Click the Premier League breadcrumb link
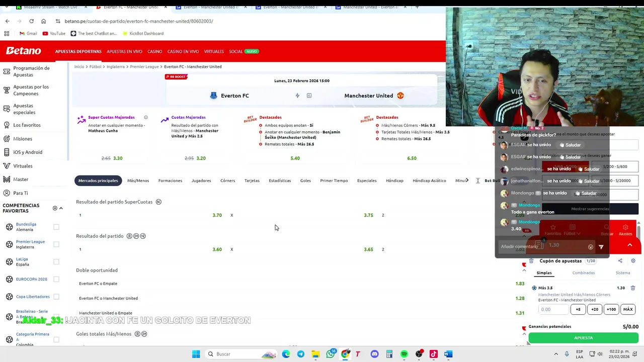 [x=144, y=66]
